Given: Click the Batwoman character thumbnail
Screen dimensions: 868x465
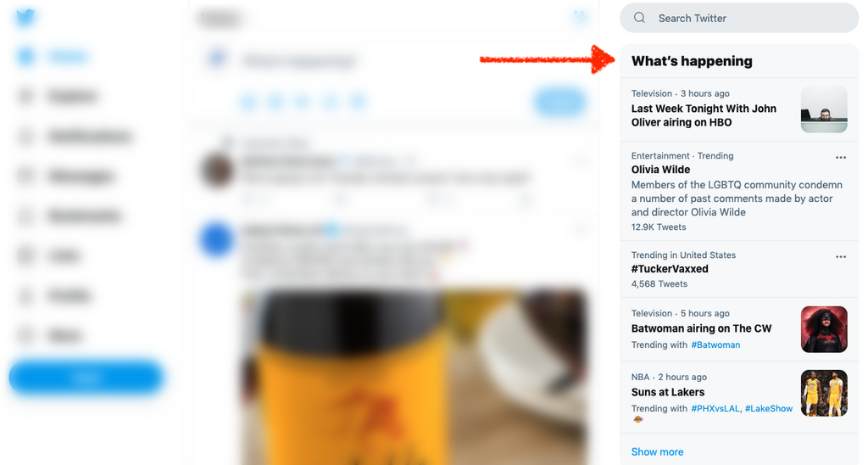Looking at the screenshot, I should click(824, 329).
